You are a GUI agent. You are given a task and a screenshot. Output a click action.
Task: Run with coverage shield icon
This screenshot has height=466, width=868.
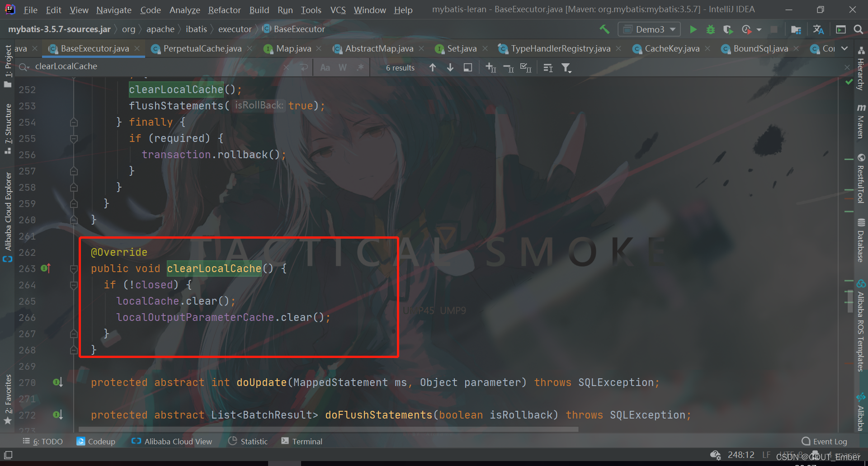728,29
